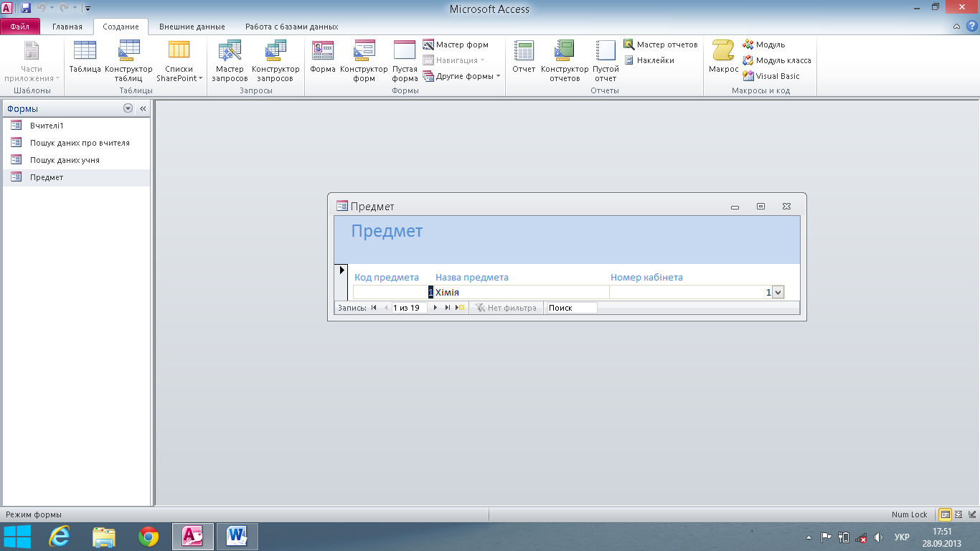
Task: Minimize the ribbon with the caret icon
Action: point(956,27)
